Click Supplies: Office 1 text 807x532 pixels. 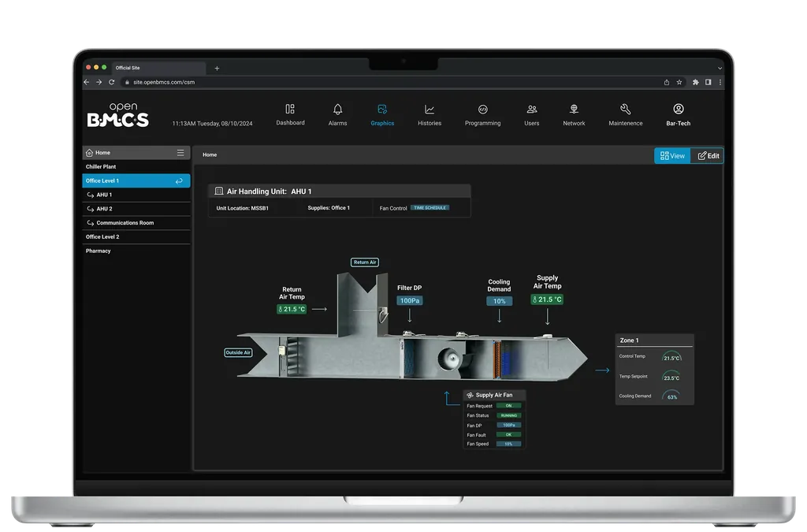[x=329, y=208]
